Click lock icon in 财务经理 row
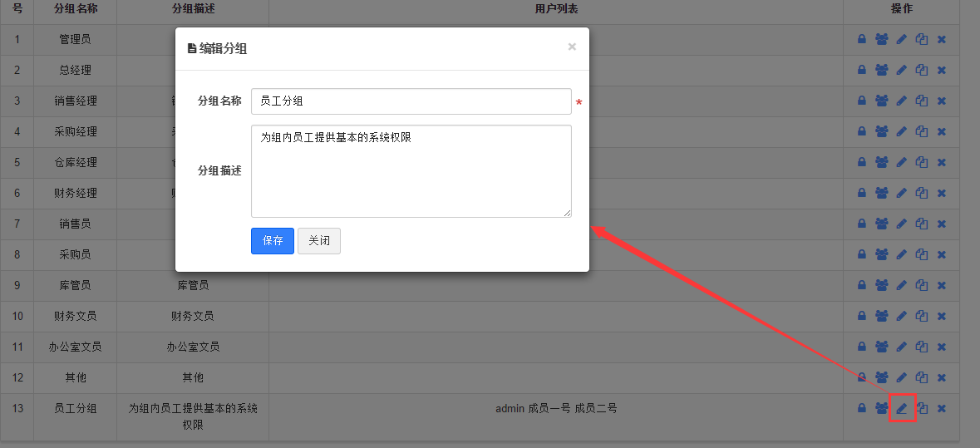The height and width of the screenshot is (448, 980). 862,193
